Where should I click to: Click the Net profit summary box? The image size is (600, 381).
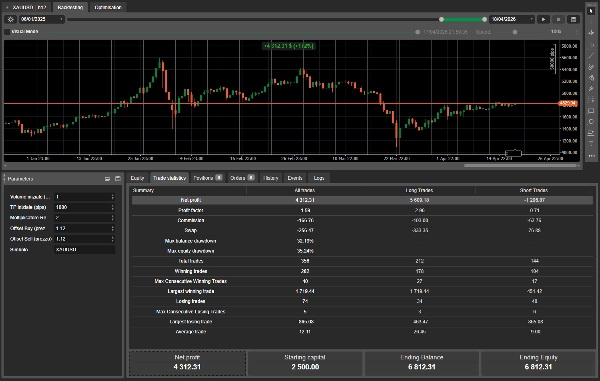pos(188,363)
